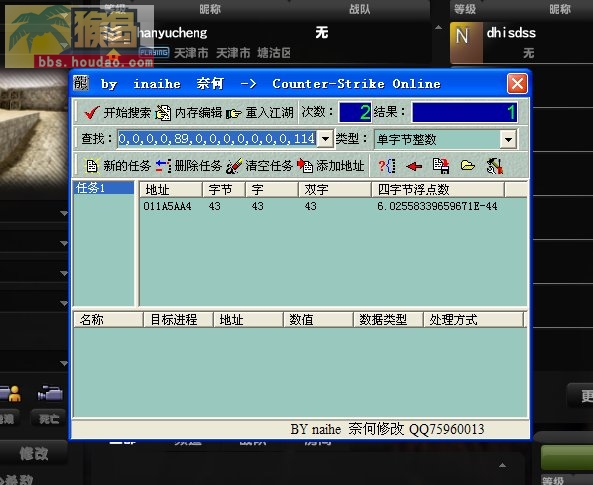Click the 新的任务 new task button

coord(118,166)
